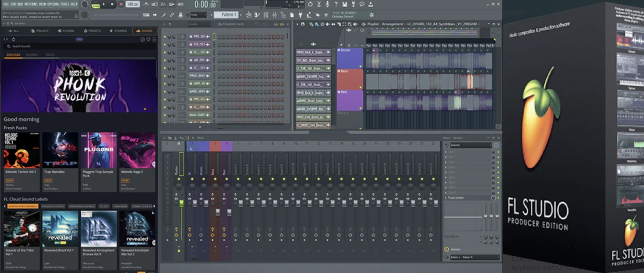The height and width of the screenshot is (273, 644).
Task: Open the microphone recording icon in top toolbar
Action: (327, 4)
